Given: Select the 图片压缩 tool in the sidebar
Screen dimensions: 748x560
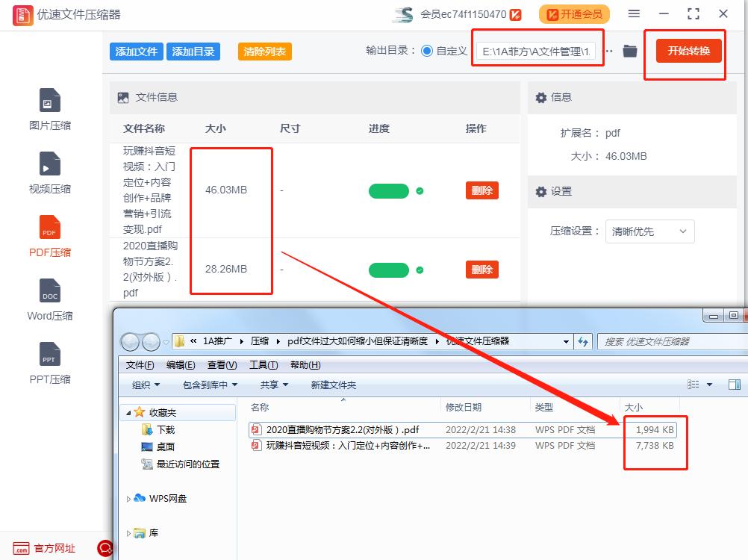Looking at the screenshot, I should [x=49, y=112].
